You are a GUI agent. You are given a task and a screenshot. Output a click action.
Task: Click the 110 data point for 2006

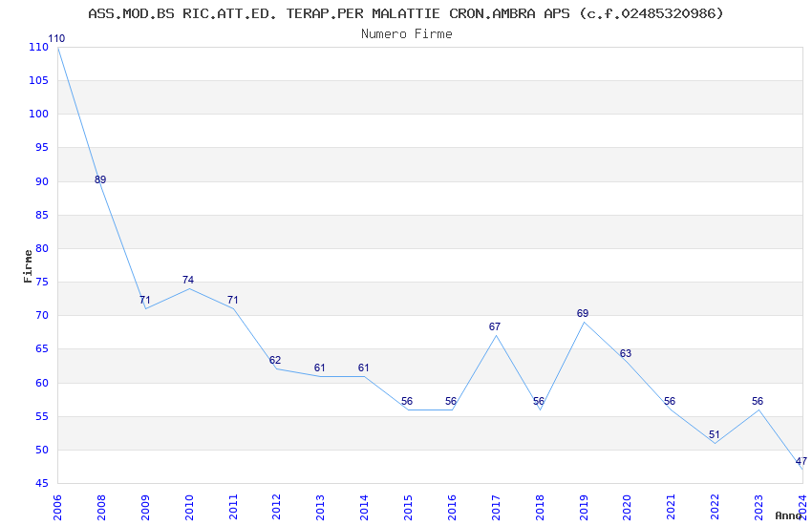coord(57,47)
